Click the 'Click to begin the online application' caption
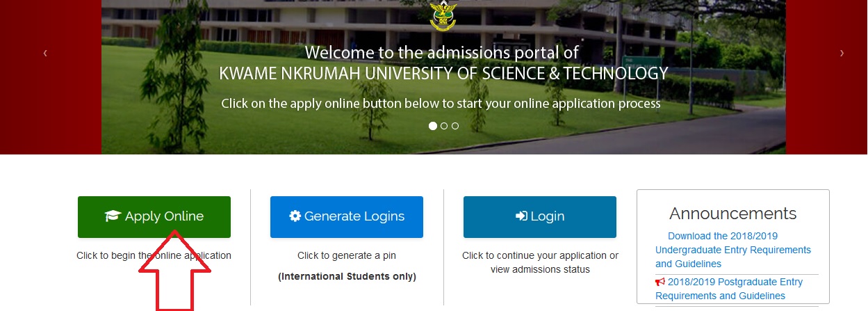This screenshot has height=311, width=868. coord(154,255)
